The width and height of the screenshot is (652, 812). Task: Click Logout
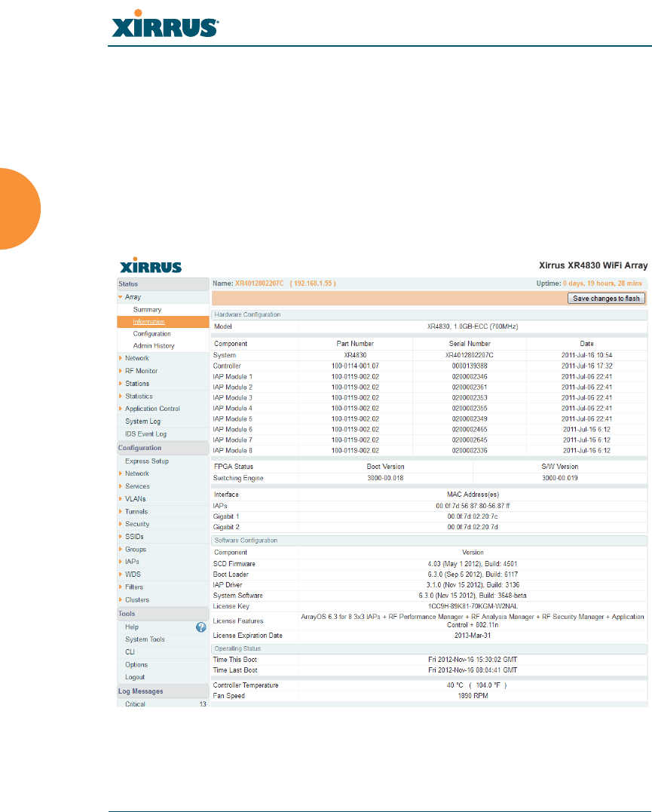click(x=135, y=677)
